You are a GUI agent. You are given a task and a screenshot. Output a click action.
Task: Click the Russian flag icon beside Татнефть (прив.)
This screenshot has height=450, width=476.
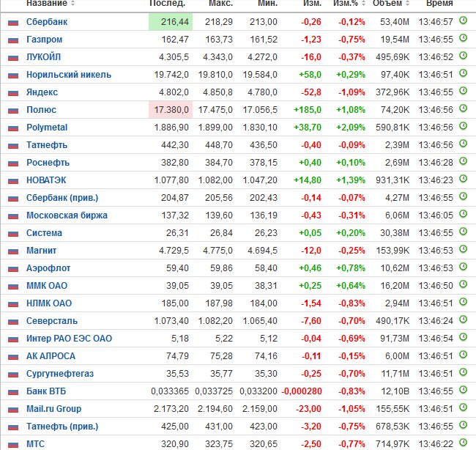pyautogui.click(x=13, y=427)
